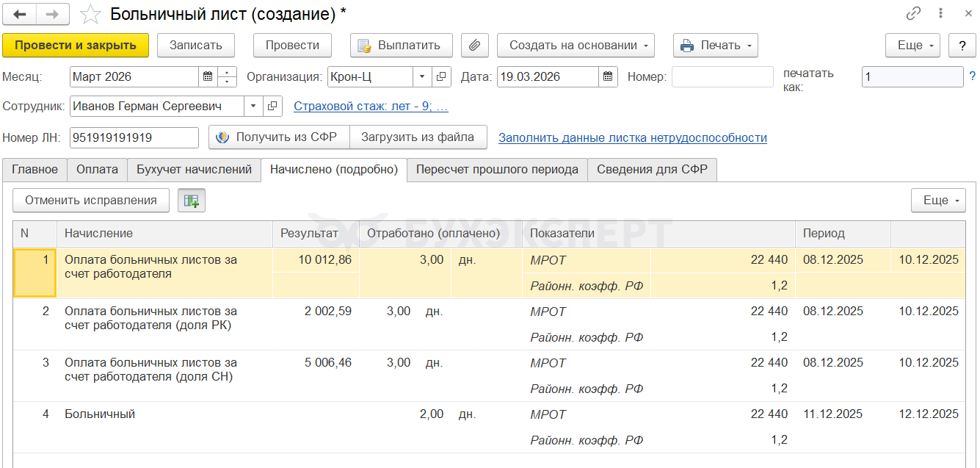Mark document as favorite with star
Viewport: 980px width, 468px height.
pyautogui.click(x=90, y=14)
